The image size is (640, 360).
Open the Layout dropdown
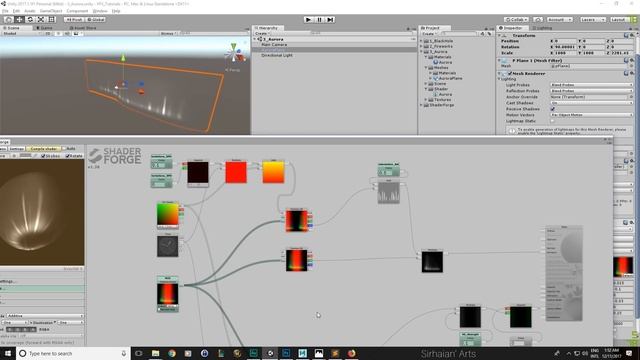(x=620, y=19)
